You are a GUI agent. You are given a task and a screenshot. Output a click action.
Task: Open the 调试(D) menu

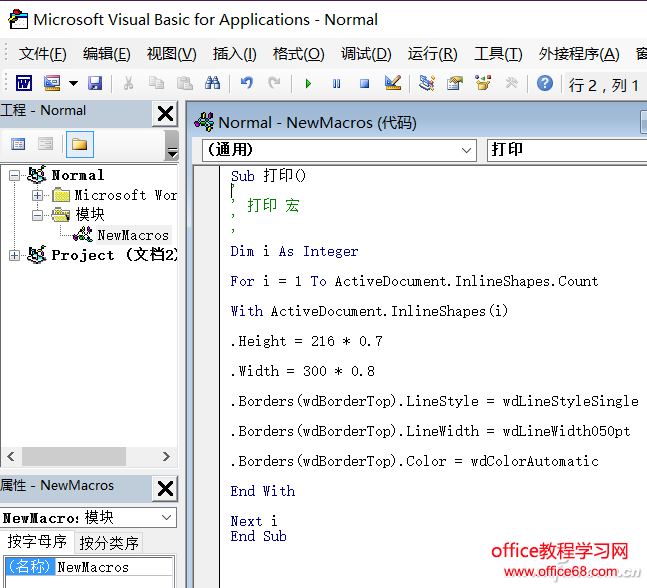tap(366, 54)
